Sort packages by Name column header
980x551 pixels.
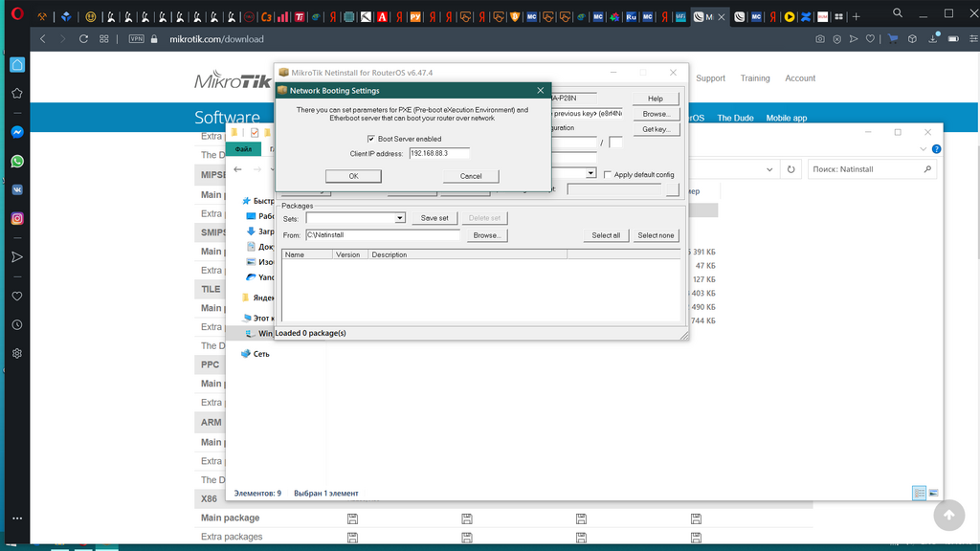[x=307, y=254]
